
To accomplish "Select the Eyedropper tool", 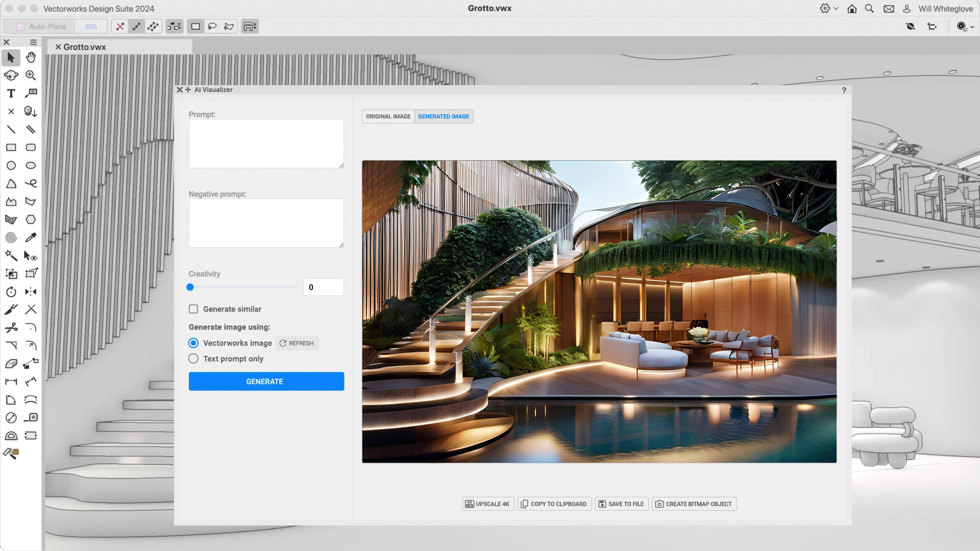I will pyautogui.click(x=31, y=238).
